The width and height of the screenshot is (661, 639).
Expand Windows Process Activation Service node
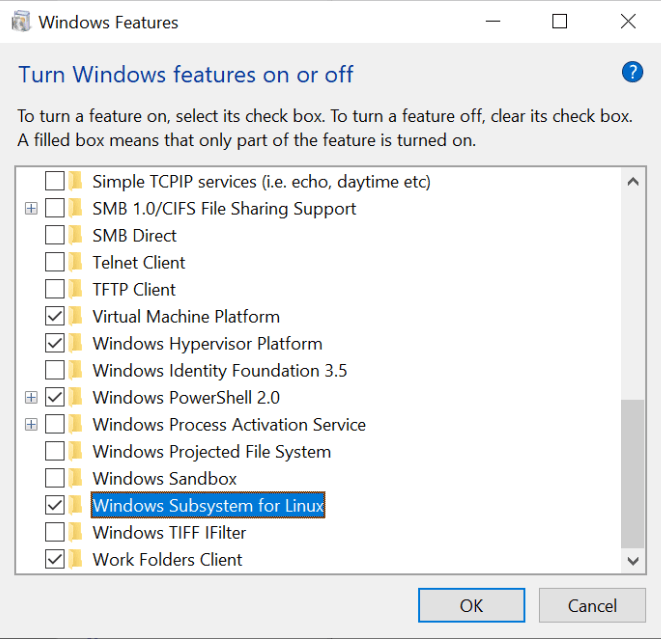click(x=31, y=424)
